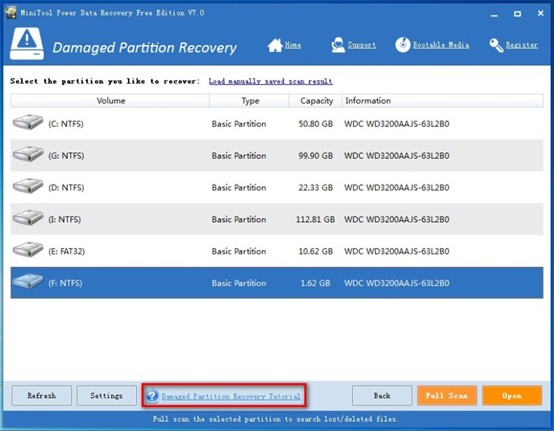Sort by the Volume column header

(x=110, y=101)
